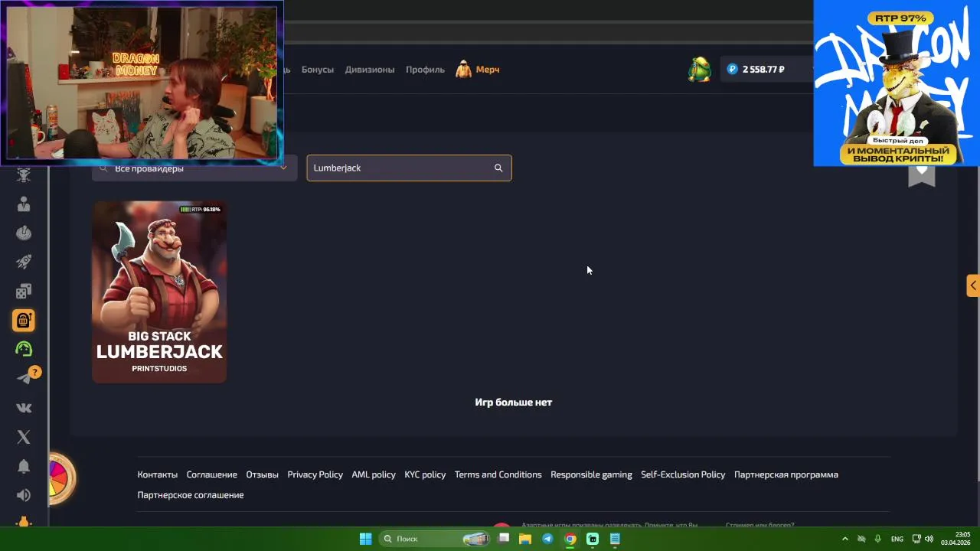This screenshot has width=980, height=551.
Task: Click the Lumberjack search input field
Action: (x=409, y=168)
